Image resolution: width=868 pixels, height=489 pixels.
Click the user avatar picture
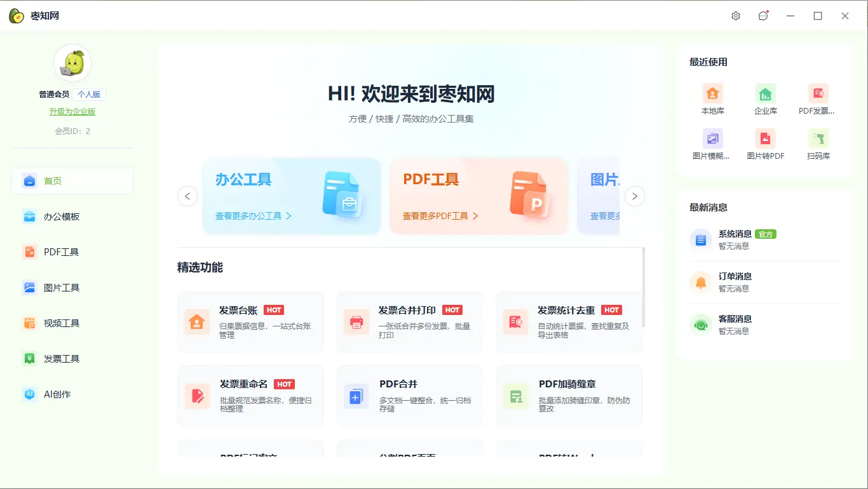pos(72,63)
